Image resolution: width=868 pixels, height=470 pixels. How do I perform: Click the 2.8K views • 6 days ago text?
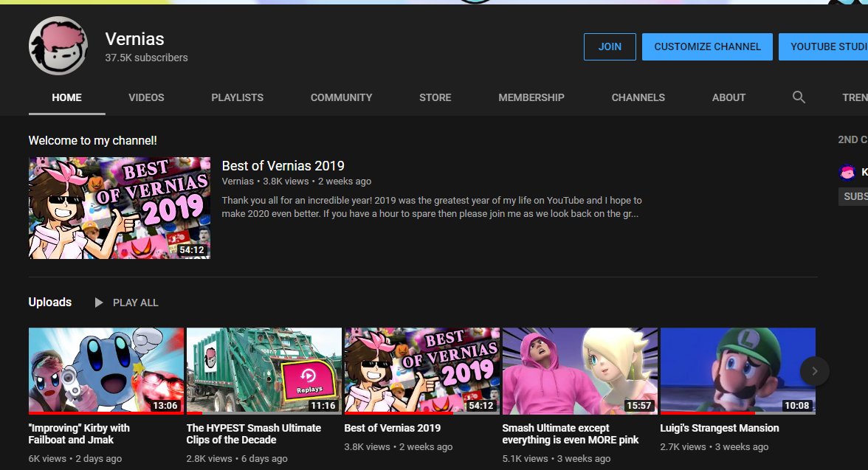coord(237,458)
